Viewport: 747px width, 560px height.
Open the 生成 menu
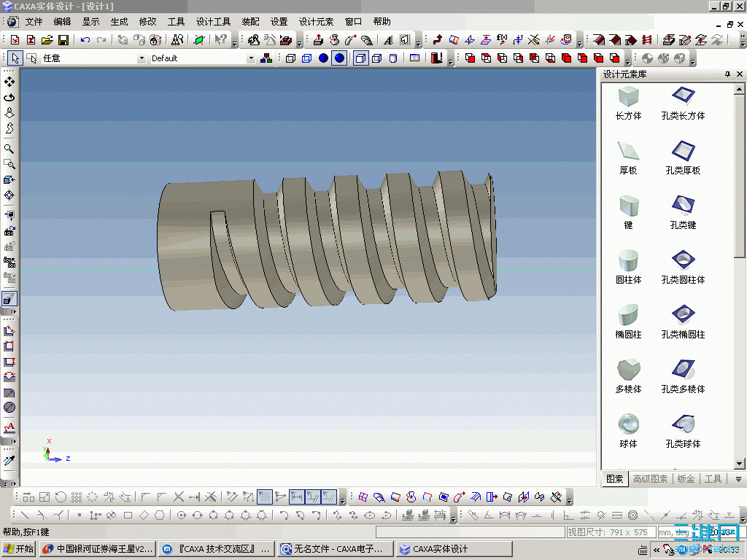[119, 22]
